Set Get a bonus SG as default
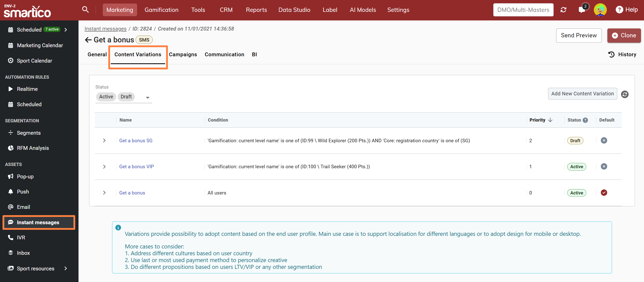Viewport: 644px width, 282px height. click(x=604, y=140)
